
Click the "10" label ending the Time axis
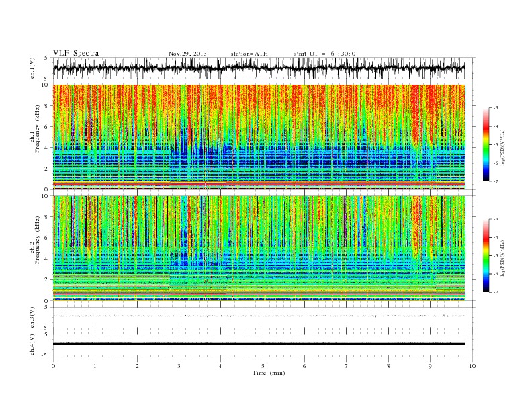(x=473, y=366)
